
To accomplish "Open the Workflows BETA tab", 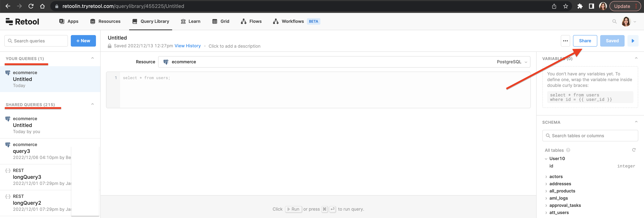I will point(296,21).
